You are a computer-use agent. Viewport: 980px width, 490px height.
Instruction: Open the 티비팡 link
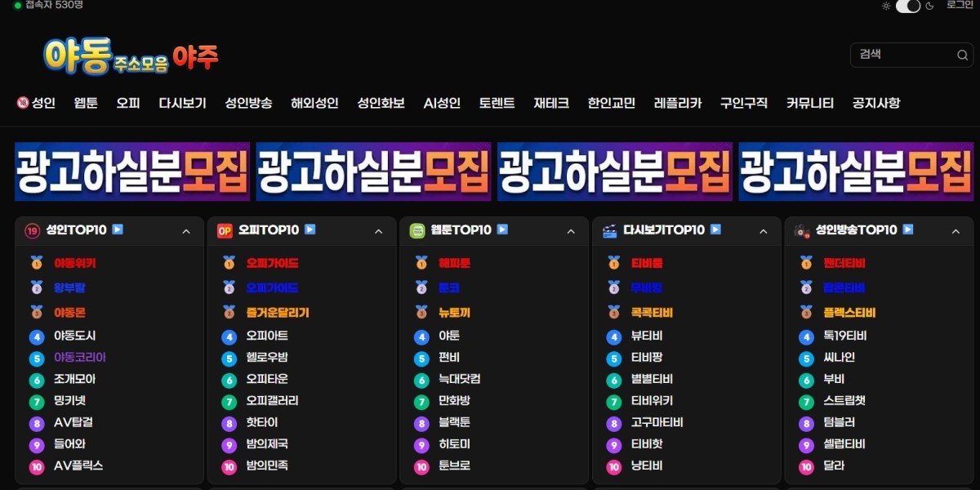pyautogui.click(x=647, y=358)
